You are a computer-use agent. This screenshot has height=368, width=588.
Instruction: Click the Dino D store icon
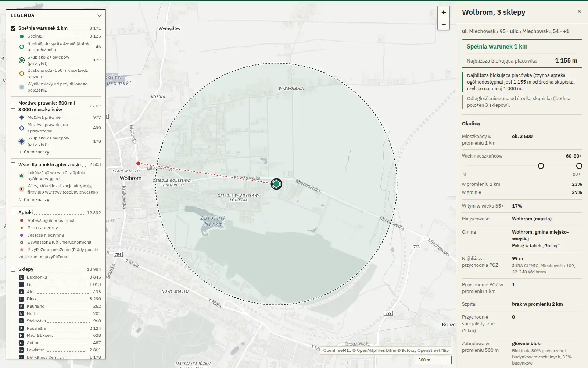21,299
